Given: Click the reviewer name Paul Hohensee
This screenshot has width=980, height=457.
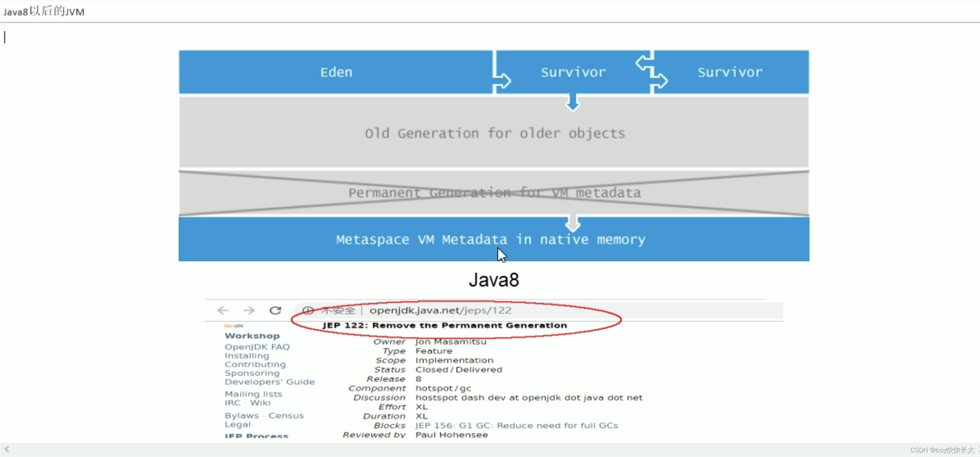Looking at the screenshot, I should [x=451, y=435].
